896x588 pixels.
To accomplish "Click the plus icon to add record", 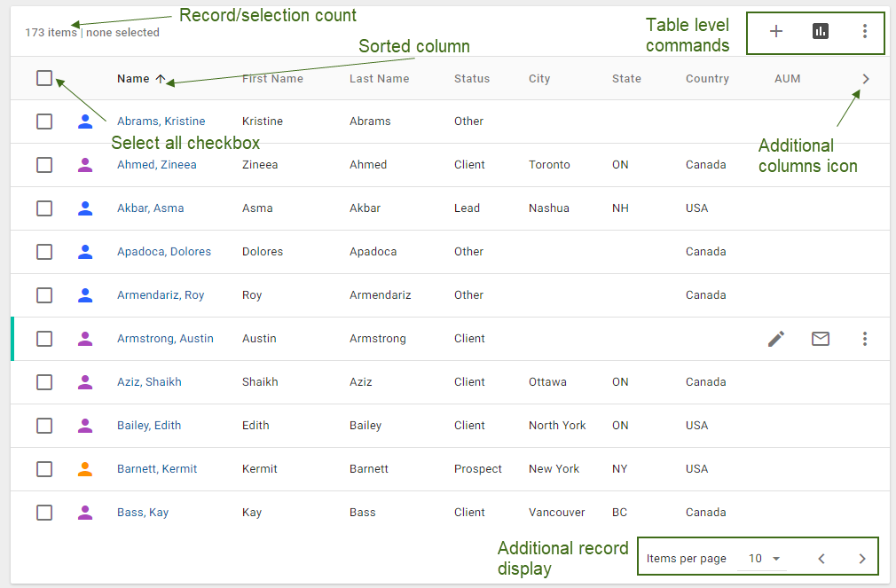I will pos(776,32).
